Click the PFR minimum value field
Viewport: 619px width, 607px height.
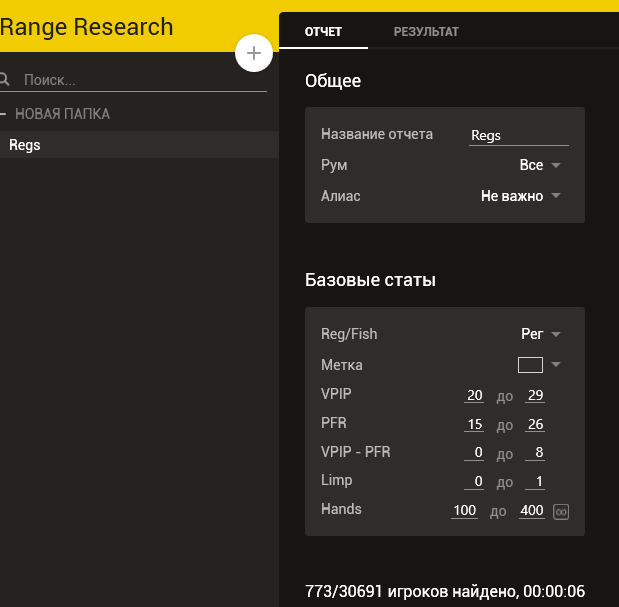click(x=474, y=425)
